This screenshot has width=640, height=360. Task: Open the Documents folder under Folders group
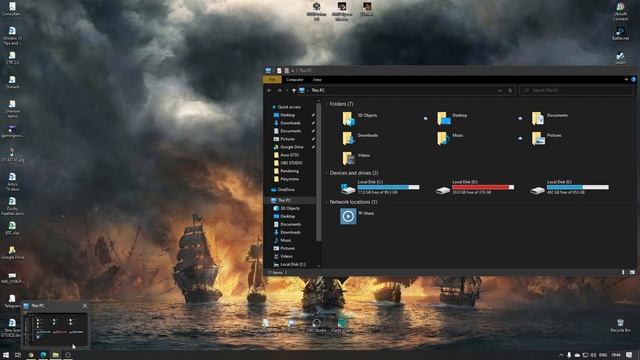point(549,118)
